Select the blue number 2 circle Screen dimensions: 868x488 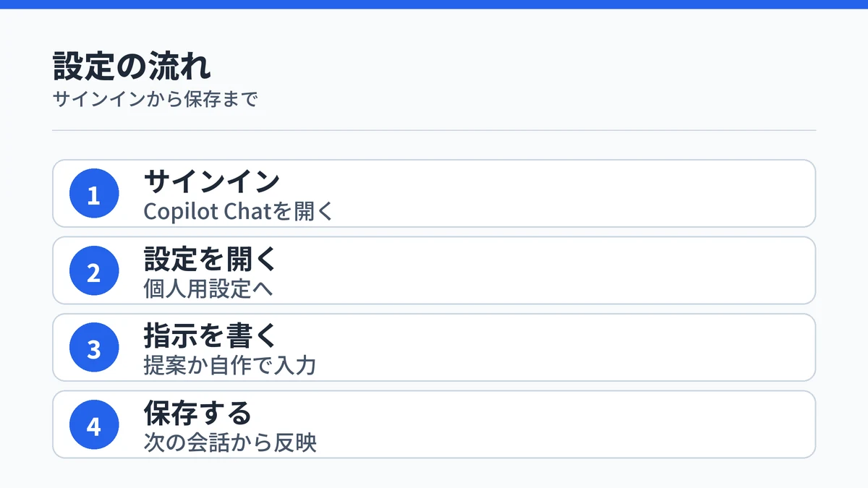[94, 270]
